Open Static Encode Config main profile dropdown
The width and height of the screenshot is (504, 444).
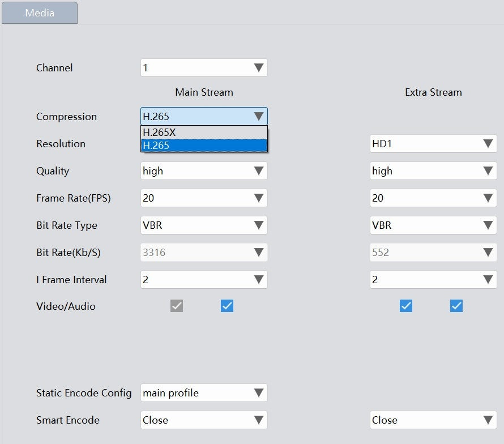click(204, 393)
